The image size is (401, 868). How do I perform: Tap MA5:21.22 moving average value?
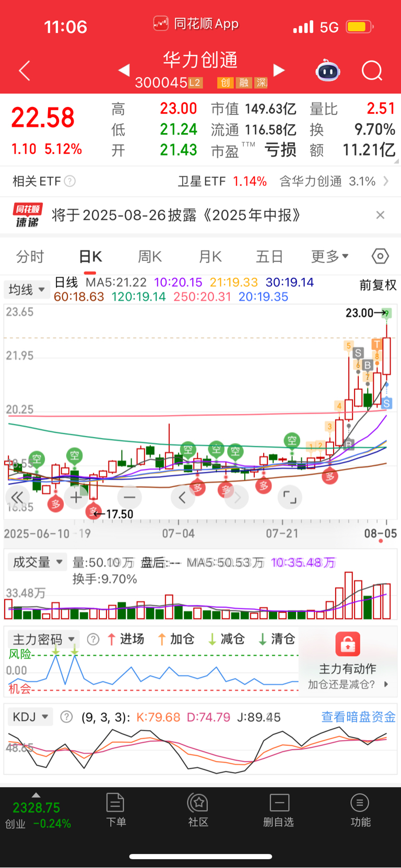point(116,282)
